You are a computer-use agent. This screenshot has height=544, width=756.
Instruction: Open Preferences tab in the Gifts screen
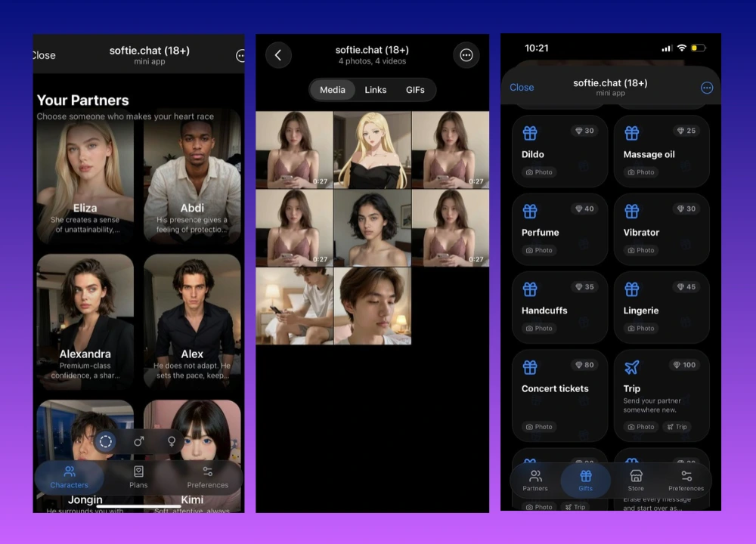tap(686, 481)
